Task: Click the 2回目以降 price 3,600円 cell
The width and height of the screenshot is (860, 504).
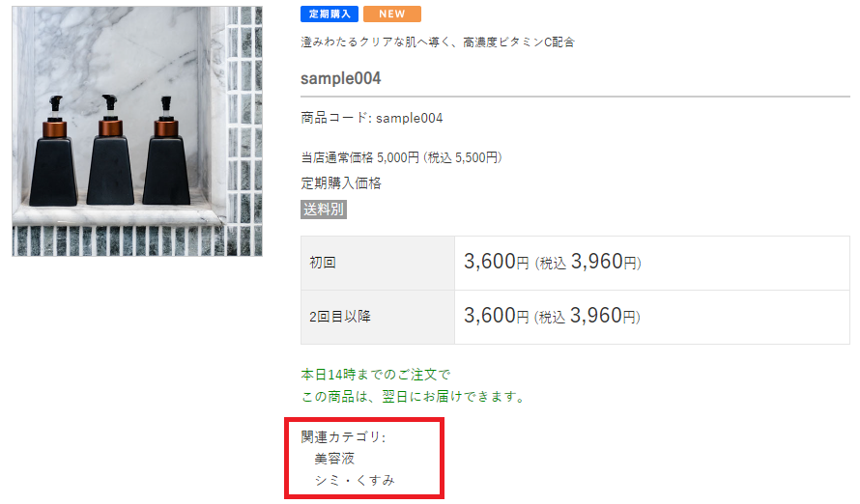Action: 652,317
